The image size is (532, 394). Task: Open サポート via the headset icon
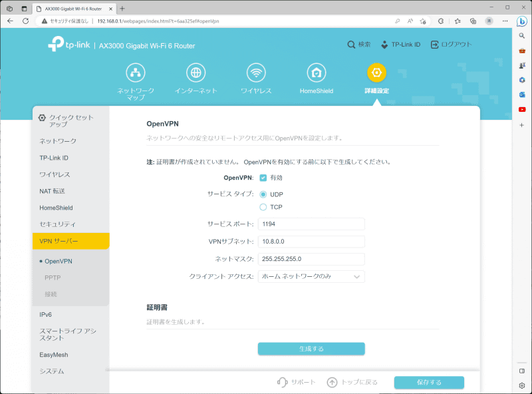[282, 382]
